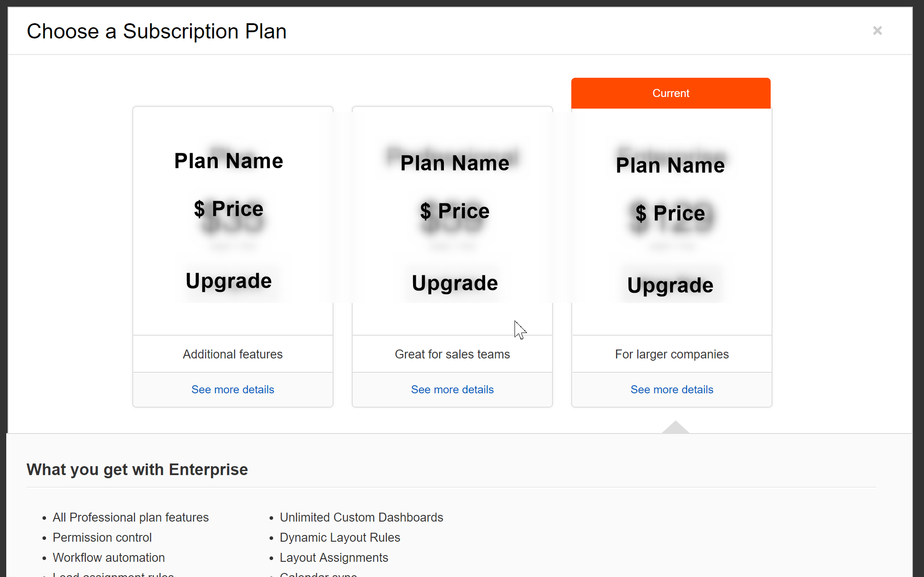Screen dimensions: 924x577
Task: Click the $ Price in the first plan card
Action: pyautogui.click(x=228, y=209)
